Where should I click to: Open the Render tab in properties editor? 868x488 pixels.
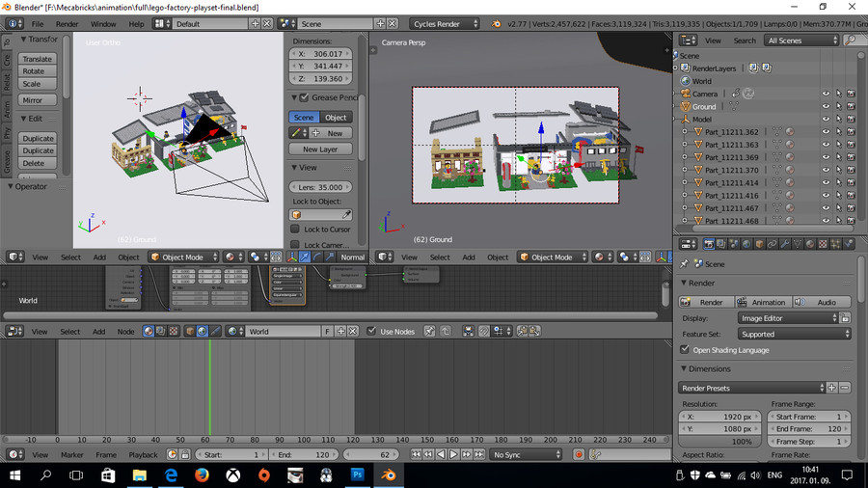tap(709, 244)
